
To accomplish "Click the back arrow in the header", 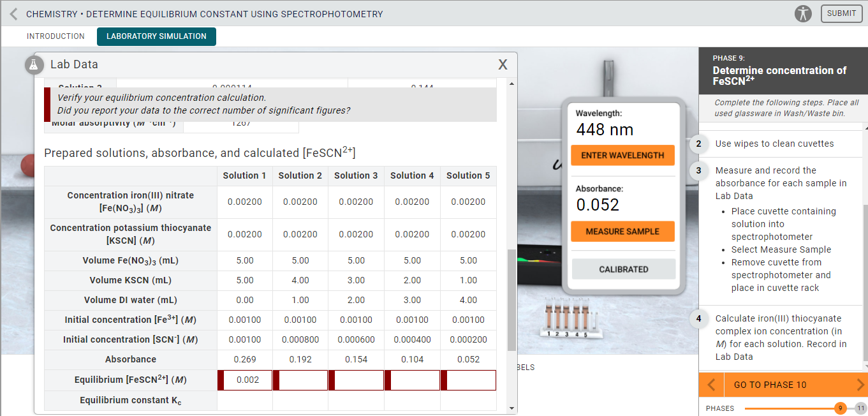I will click(13, 13).
